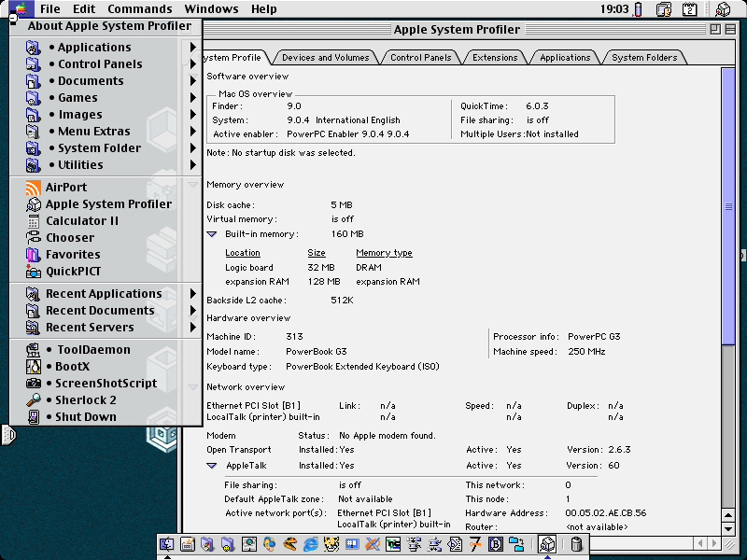Click the vertical scroll up arrow
The height and width of the screenshot is (560, 747).
coord(728,516)
